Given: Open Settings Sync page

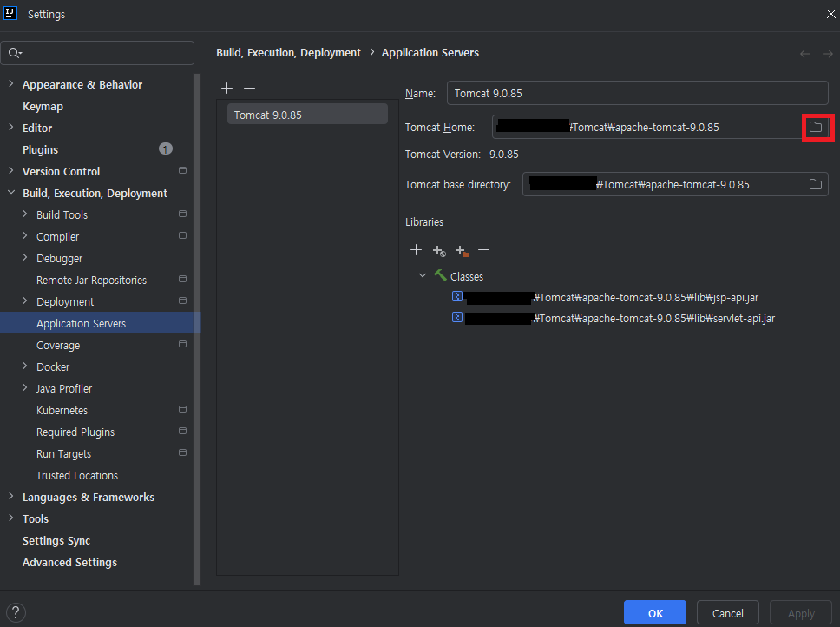Looking at the screenshot, I should tap(56, 540).
